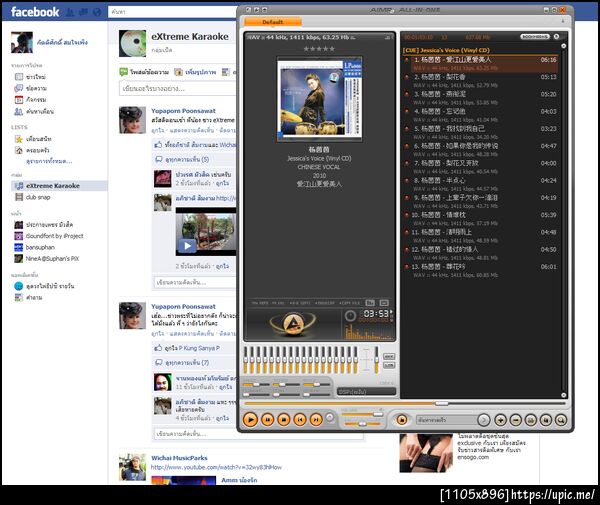
Task: Open the ensogo.com ad image
Action: pyautogui.click(x=426, y=453)
